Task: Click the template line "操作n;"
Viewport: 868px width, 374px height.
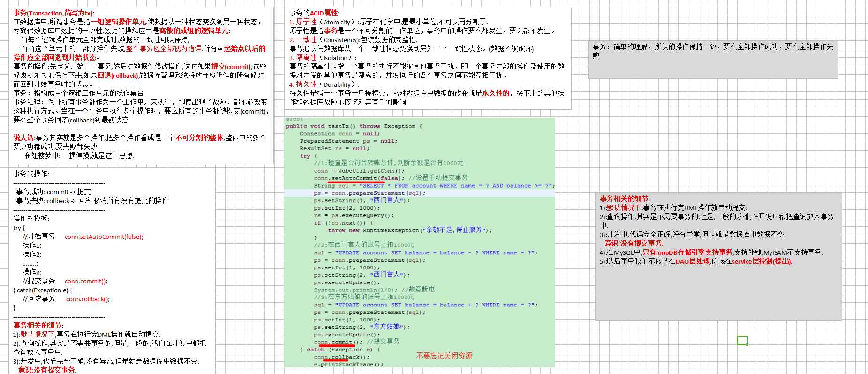Action: click(32, 272)
